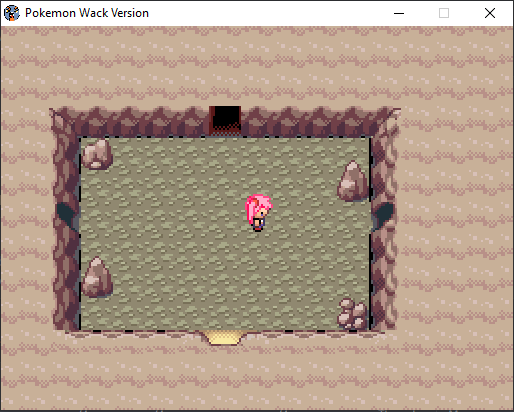Click the dark opening in right wall

click(x=383, y=215)
